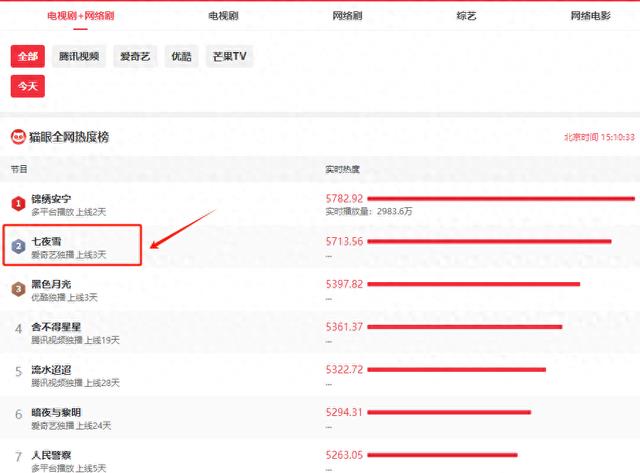
Task: Click 爱奇艺独播 上线3天 subtitle
Action: pos(69,255)
